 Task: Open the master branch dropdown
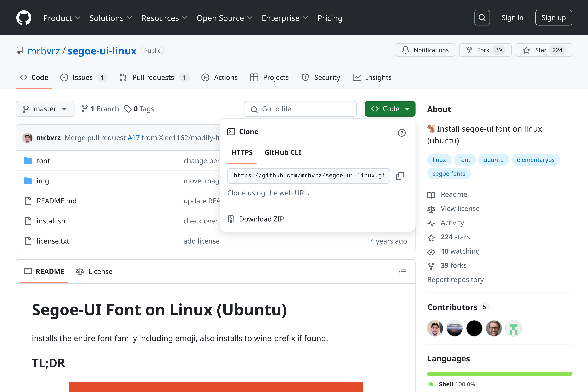pos(45,109)
